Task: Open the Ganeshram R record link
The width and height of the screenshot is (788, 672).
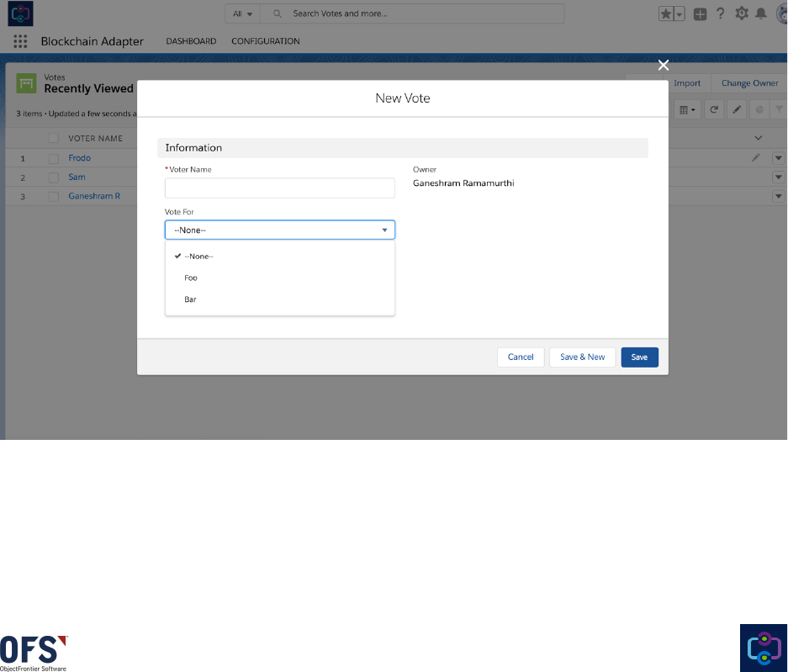Action: coord(94,196)
